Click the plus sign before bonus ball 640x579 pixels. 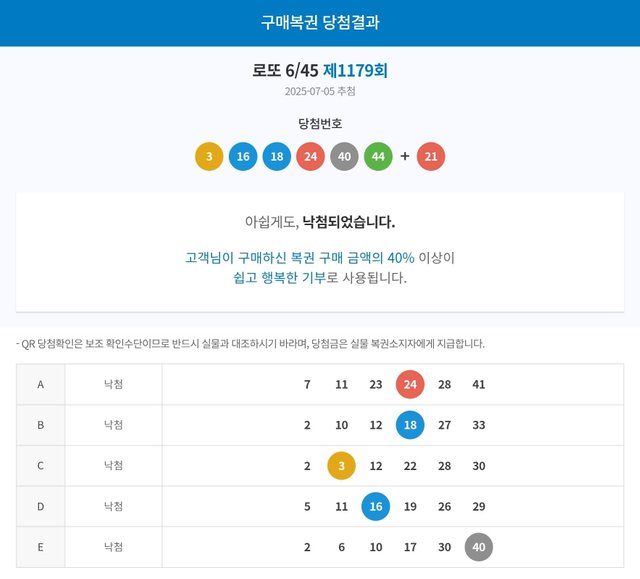(x=404, y=156)
